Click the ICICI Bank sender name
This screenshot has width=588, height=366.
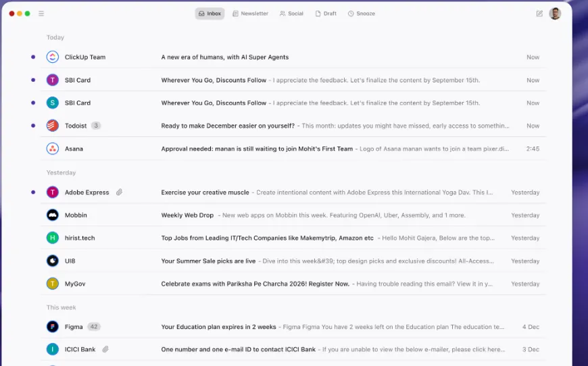tap(80, 350)
